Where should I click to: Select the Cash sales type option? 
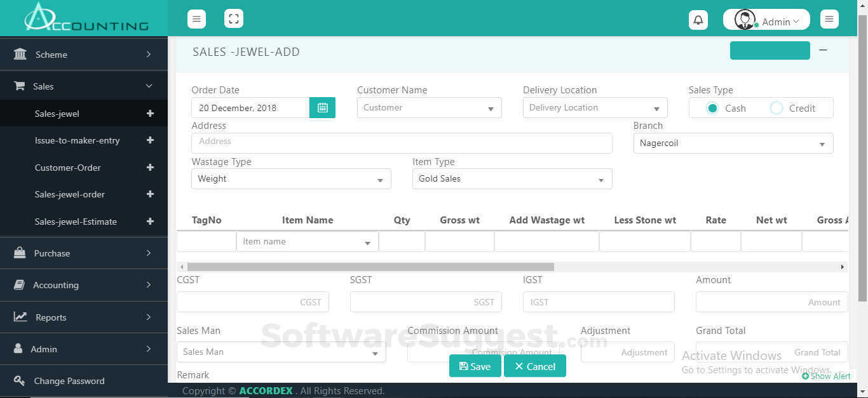click(x=712, y=108)
